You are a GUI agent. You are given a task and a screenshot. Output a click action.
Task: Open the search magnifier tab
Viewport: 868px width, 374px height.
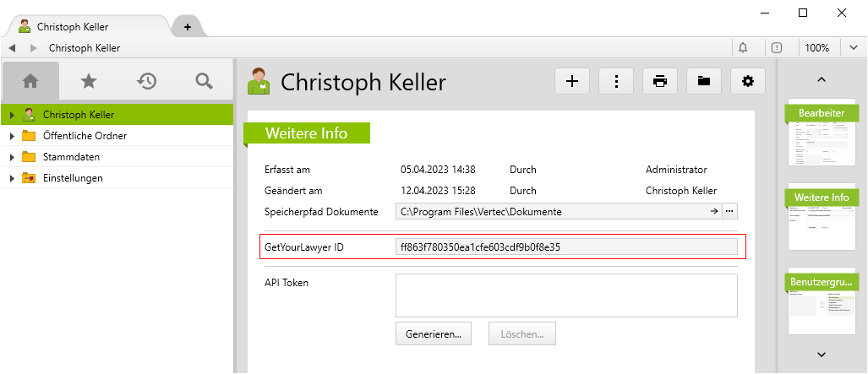204,81
